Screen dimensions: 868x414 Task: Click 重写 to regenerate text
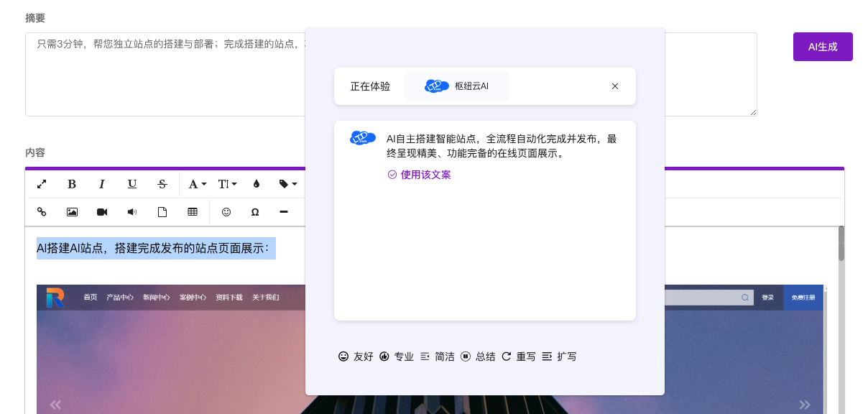pos(519,356)
